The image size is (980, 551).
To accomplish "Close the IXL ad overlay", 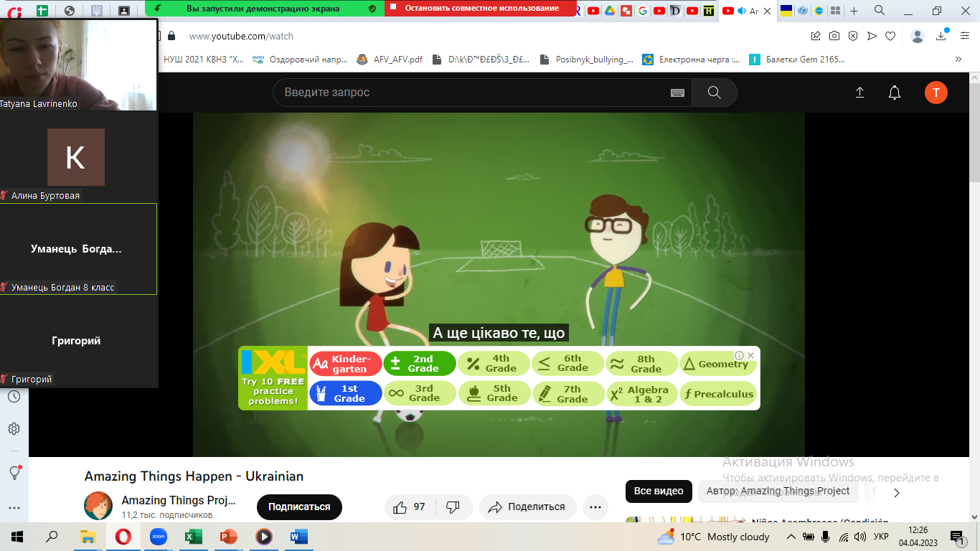I will tap(751, 355).
